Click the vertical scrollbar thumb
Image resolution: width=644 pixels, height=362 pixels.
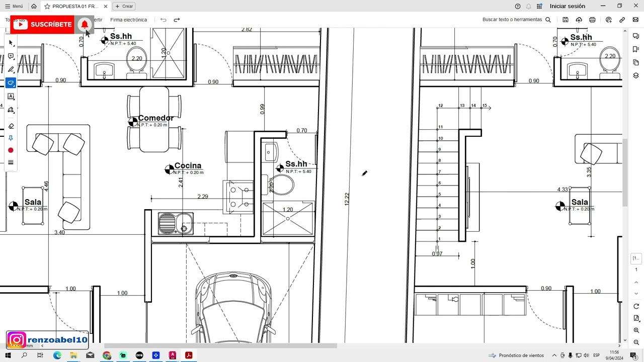[625, 172]
